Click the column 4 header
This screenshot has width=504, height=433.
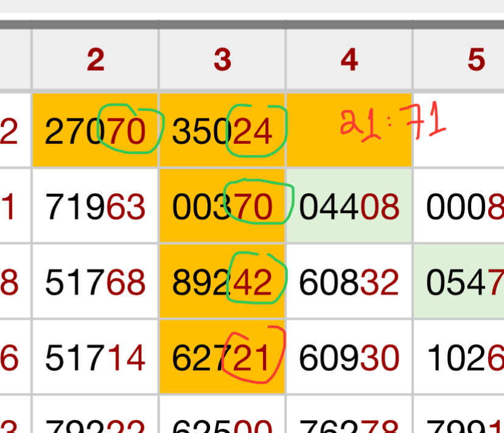349,60
